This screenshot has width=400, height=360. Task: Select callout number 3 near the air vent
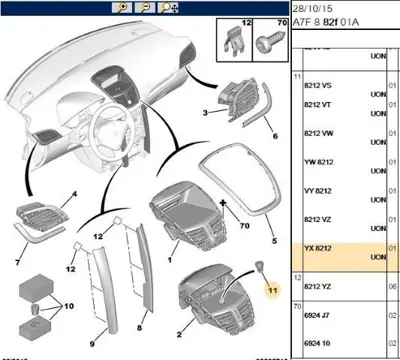click(205, 113)
